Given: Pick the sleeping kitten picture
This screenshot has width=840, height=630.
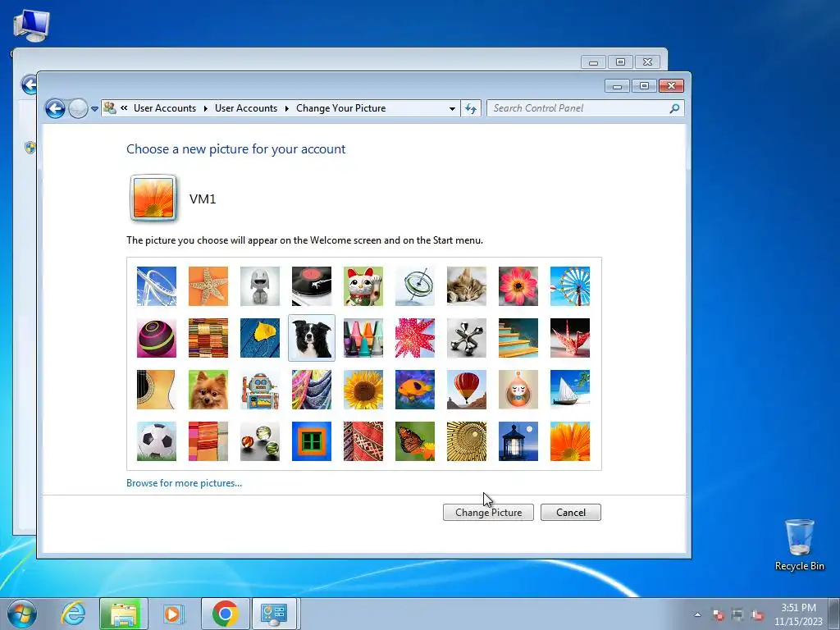Looking at the screenshot, I should [x=467, y=286].
